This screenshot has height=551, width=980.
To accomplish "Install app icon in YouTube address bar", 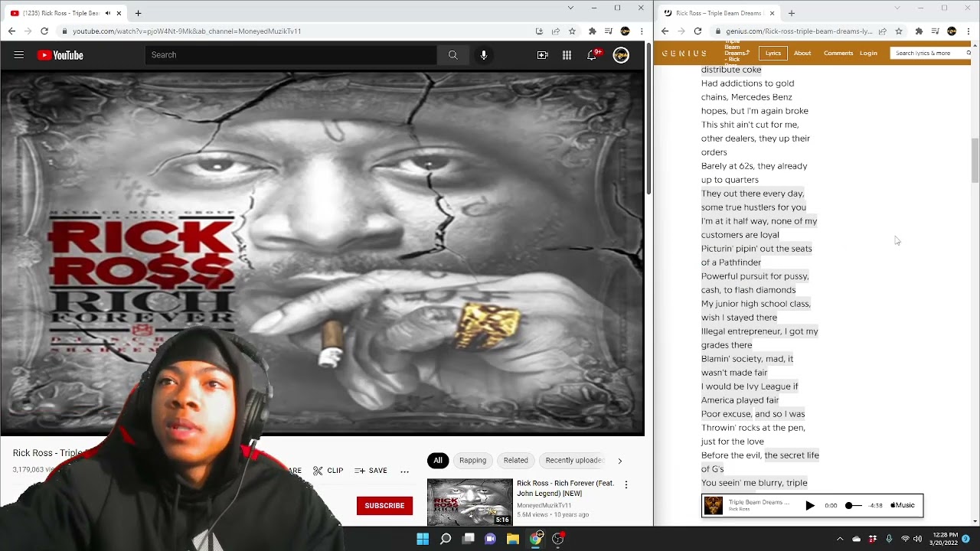I will click(539, 31).
